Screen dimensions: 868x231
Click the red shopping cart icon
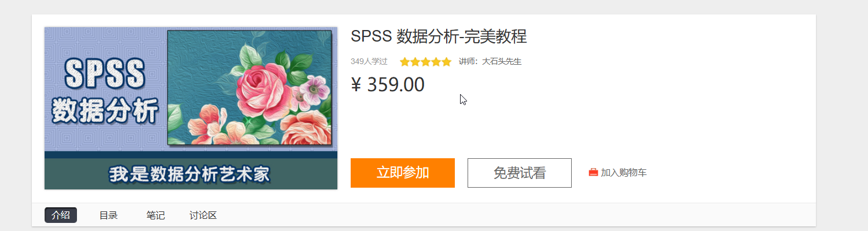pos(593,173)
